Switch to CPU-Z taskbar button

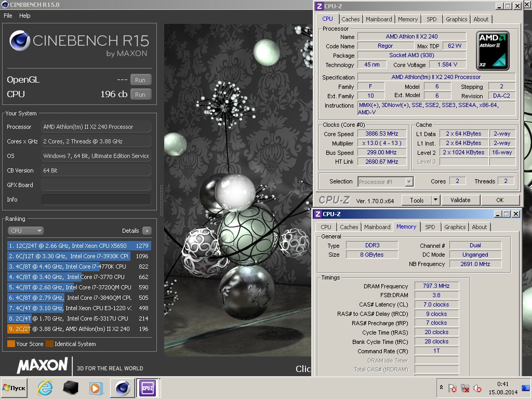[147, 388]
